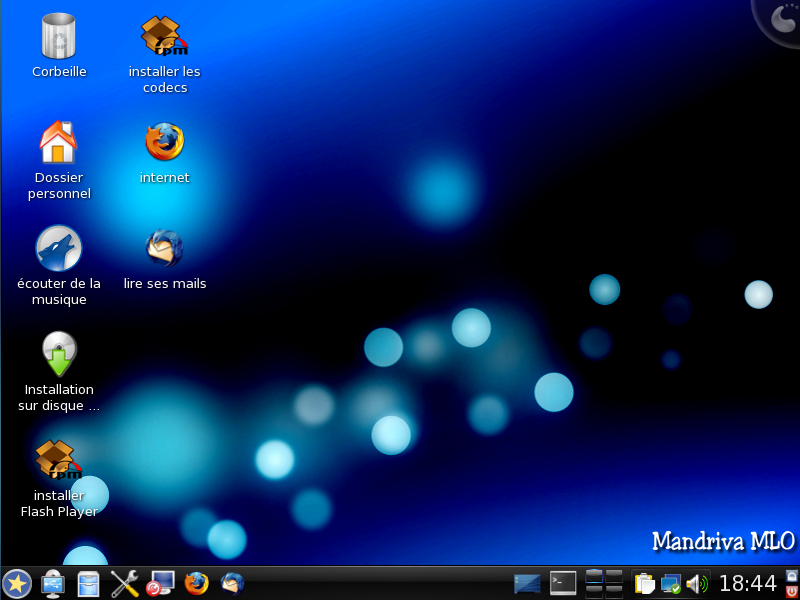The image size is (800, 600).
Task: Open the Corbeille trash icon
Action: (58, 38)
